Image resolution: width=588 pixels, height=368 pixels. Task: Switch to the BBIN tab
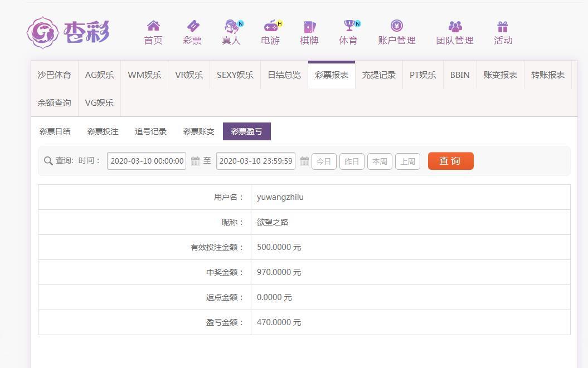point(460,75)
